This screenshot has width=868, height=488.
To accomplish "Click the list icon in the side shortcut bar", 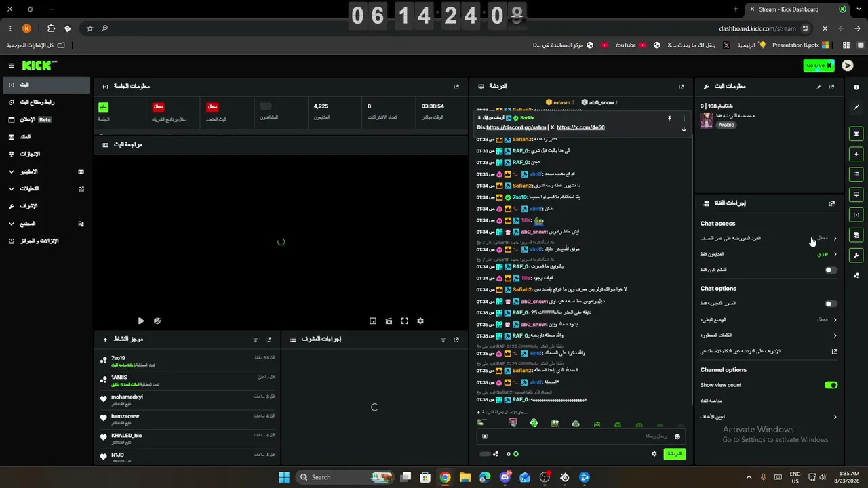I will click(856, 174).
